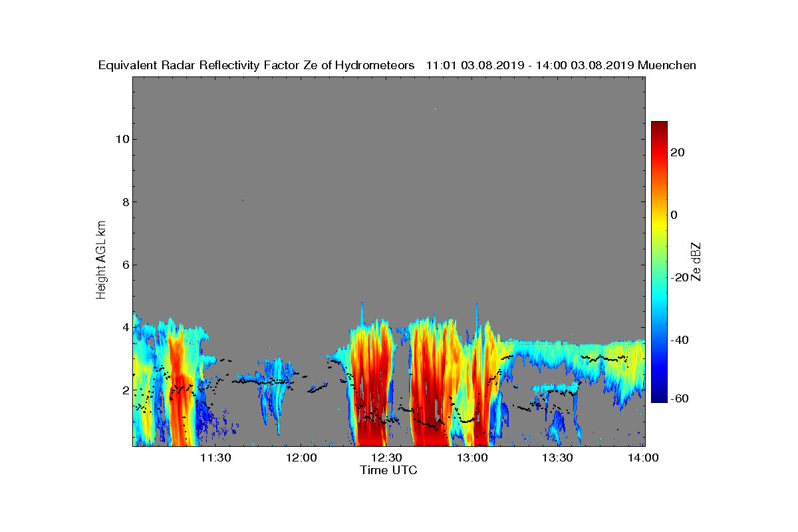Click the colorbar '20' value label

[x=678, y=152]
